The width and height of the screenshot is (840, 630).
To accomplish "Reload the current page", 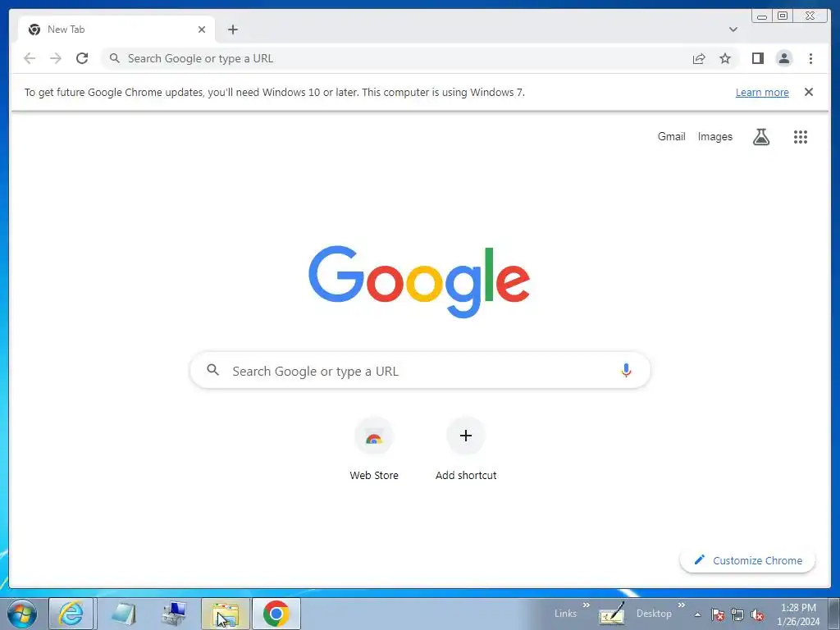I will pyautogui.click(x=82, y=58).
